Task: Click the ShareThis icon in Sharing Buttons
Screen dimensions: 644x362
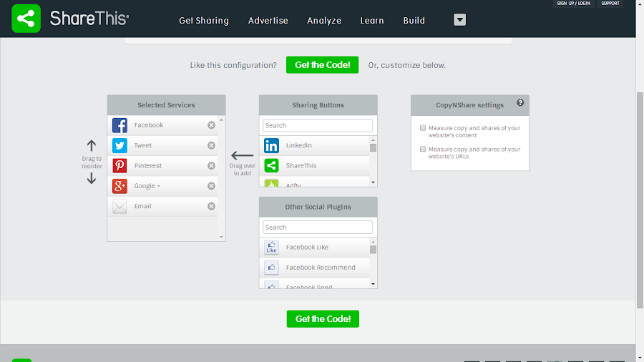Action: point(271,166)
